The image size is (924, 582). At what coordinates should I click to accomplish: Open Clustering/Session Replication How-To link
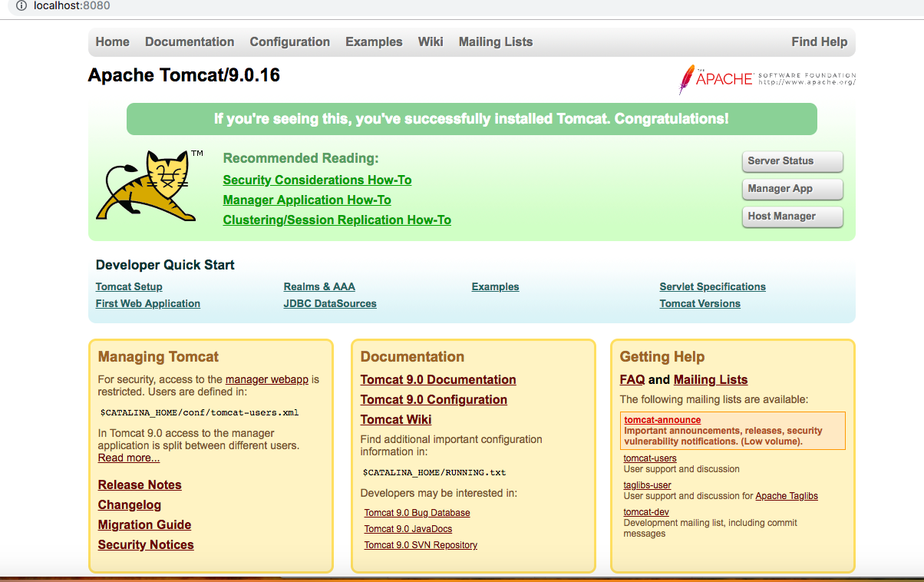click(x=337, y=220)
